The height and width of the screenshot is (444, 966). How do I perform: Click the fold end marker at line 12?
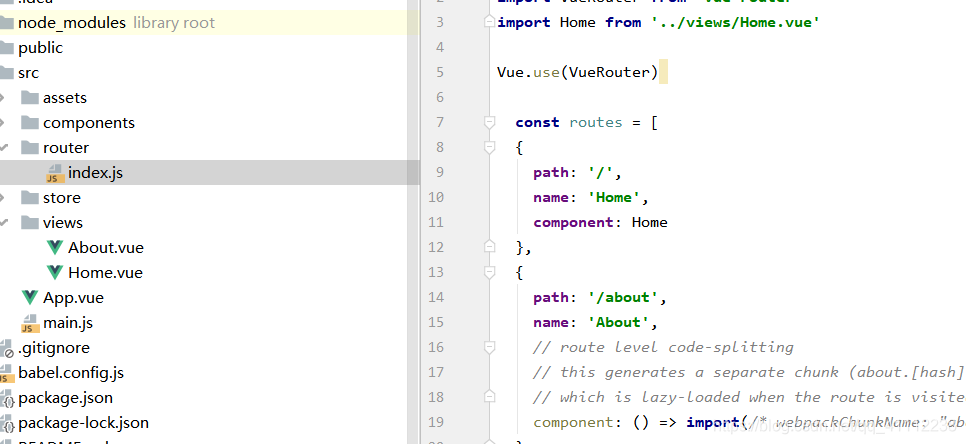(x=489, y=247)
